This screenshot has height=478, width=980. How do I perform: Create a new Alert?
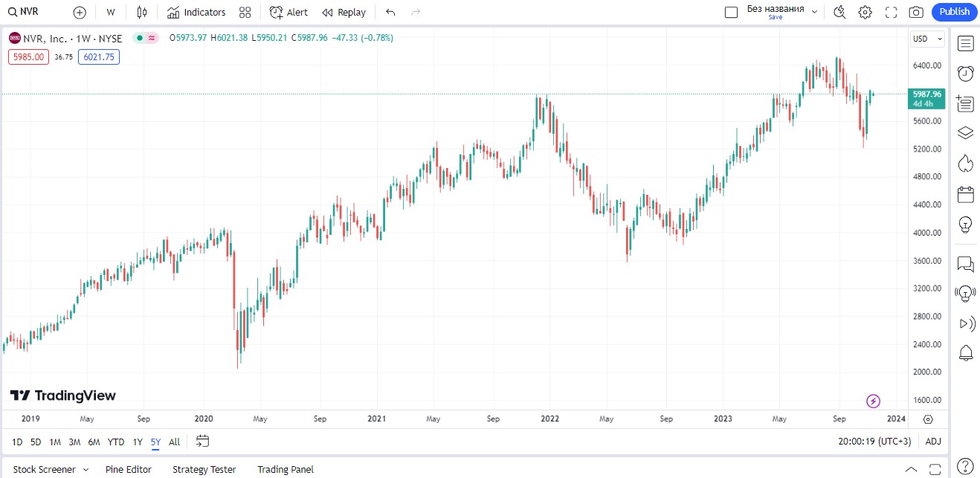(289, 12)
